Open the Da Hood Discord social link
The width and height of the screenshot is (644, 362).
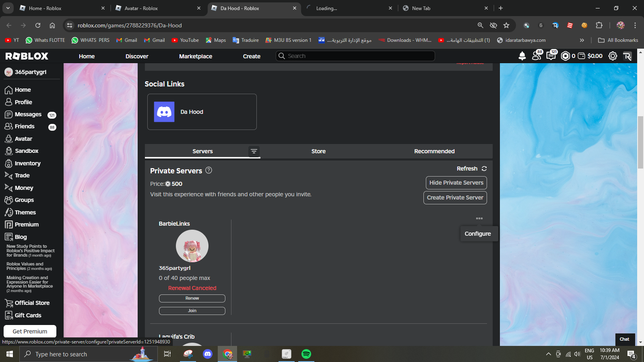tap(202, 112)
